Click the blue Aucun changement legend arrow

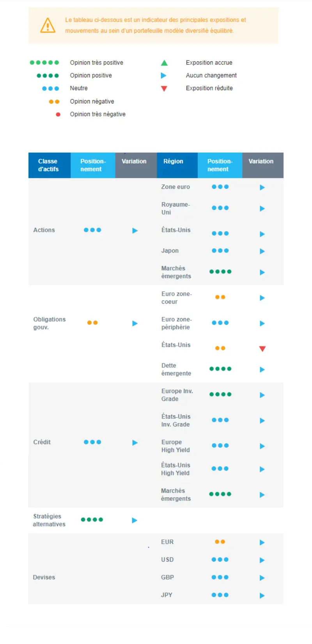(x=164, y=76)
